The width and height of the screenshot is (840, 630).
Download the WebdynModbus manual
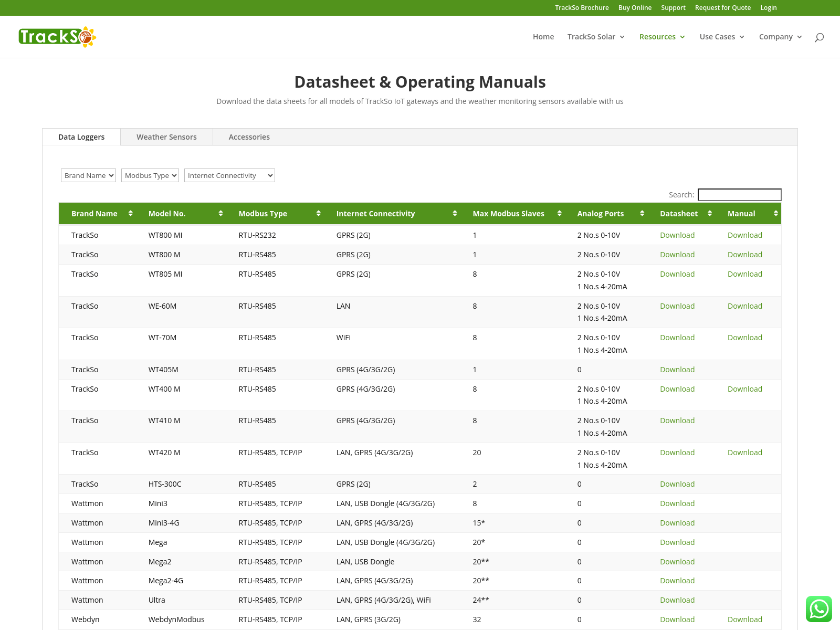click(744, 619)
